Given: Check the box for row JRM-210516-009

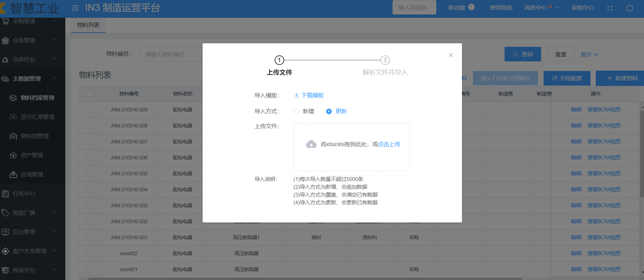Looking at the screenshot, I should click(89, 110).
